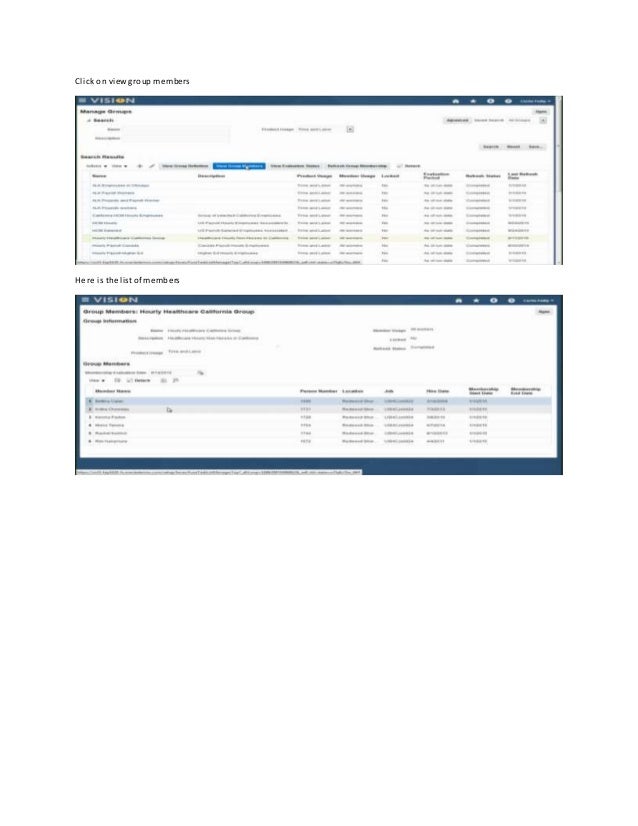Click the Membership Evaluation Date field

[172, 372]
